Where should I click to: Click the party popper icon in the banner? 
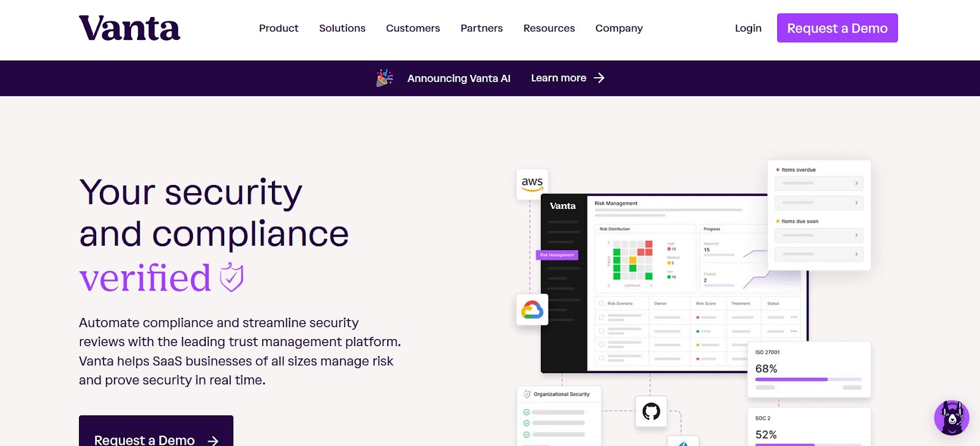click(385, 78)
